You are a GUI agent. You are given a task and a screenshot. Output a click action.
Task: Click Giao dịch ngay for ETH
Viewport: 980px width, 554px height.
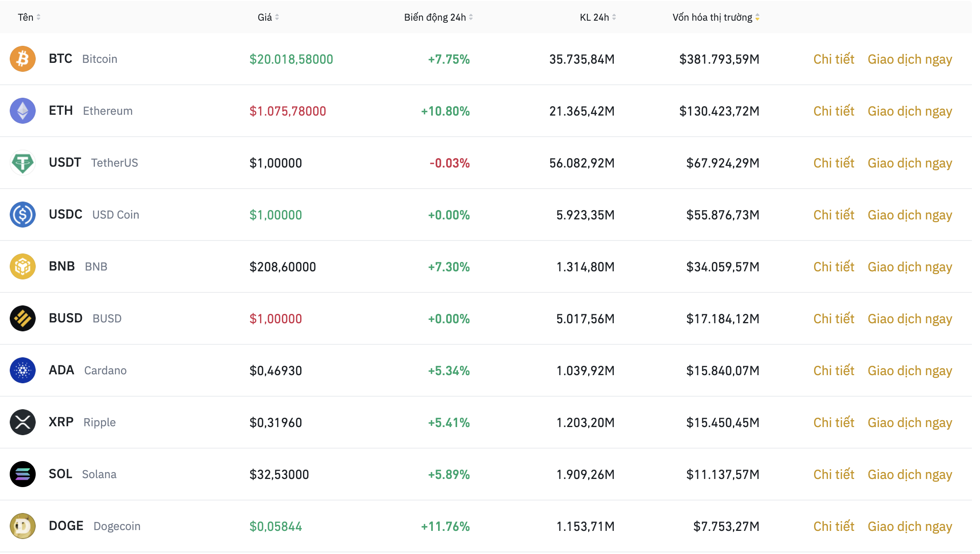[x=910, y=112]
